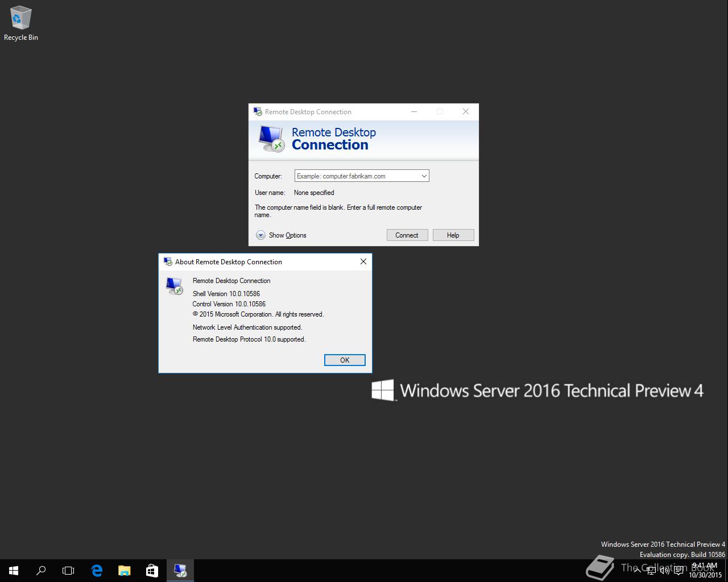
Task: Click the 'Control Version 10.0.10586' text
Action: pyautogui.click(x=229, y=304)
